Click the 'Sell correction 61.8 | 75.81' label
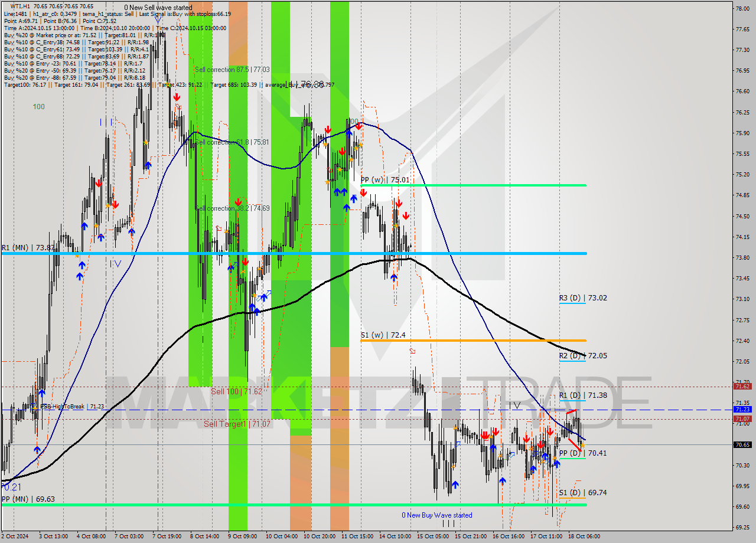 [232, 142]
